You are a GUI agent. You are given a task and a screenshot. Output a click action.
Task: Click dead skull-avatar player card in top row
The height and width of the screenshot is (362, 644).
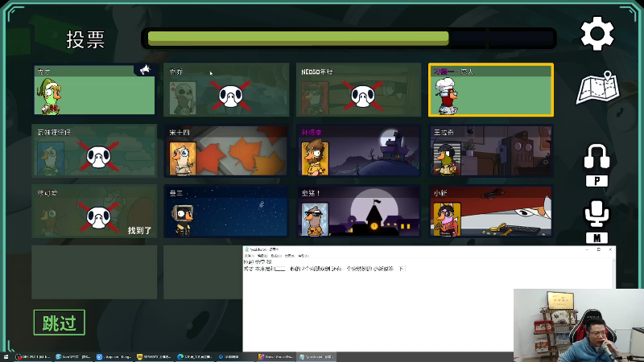pos(226,90)
